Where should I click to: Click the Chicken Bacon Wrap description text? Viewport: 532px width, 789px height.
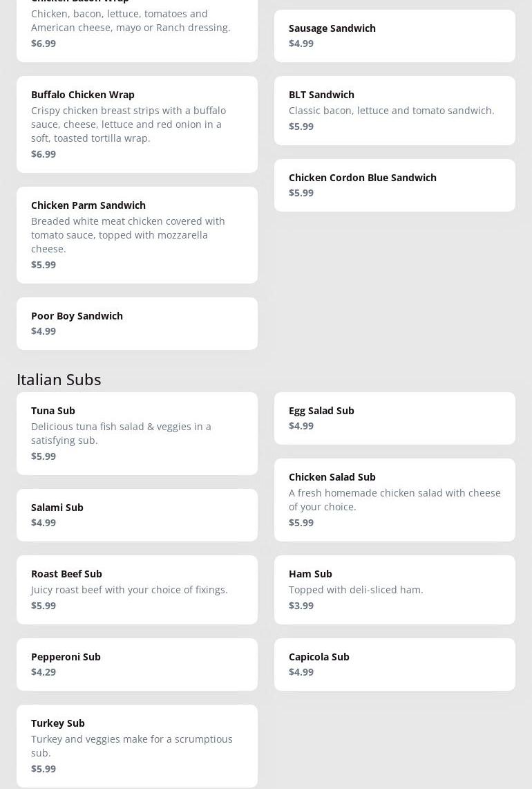tap(131, 21)
